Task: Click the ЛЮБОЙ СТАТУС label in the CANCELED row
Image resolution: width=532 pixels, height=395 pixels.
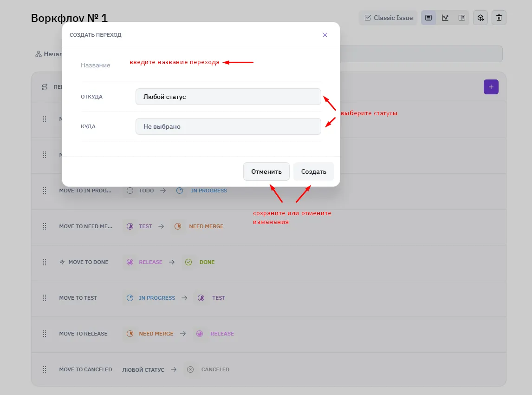Action: [x=143, y=369]
